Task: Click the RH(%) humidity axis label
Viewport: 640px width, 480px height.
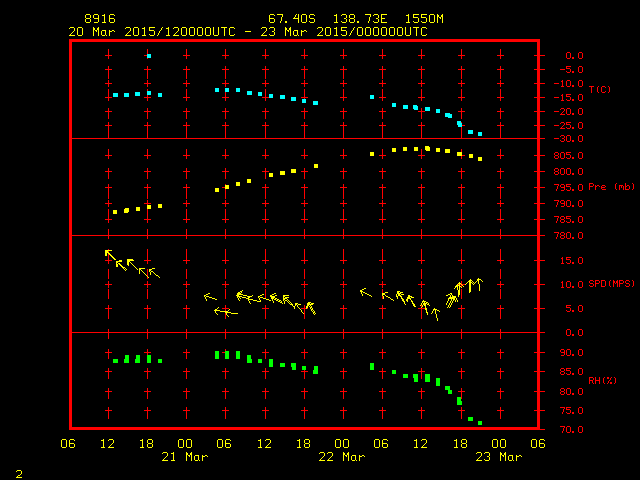Action: click(602, 380)
